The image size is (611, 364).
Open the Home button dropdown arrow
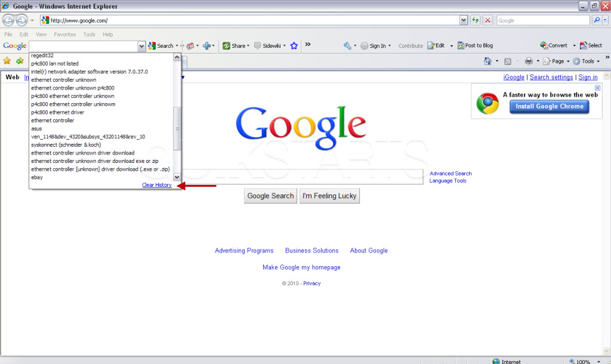pos(497,61)
